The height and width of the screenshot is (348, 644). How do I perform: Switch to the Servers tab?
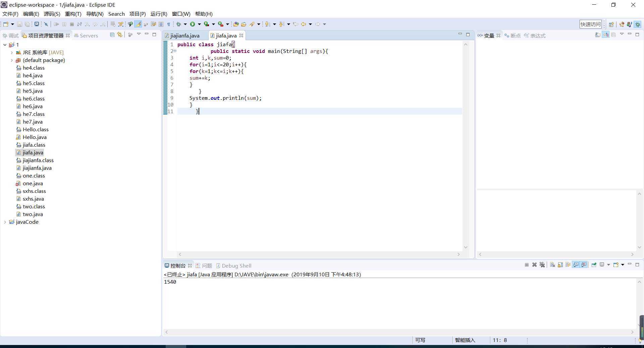click(x=86, y=36)
